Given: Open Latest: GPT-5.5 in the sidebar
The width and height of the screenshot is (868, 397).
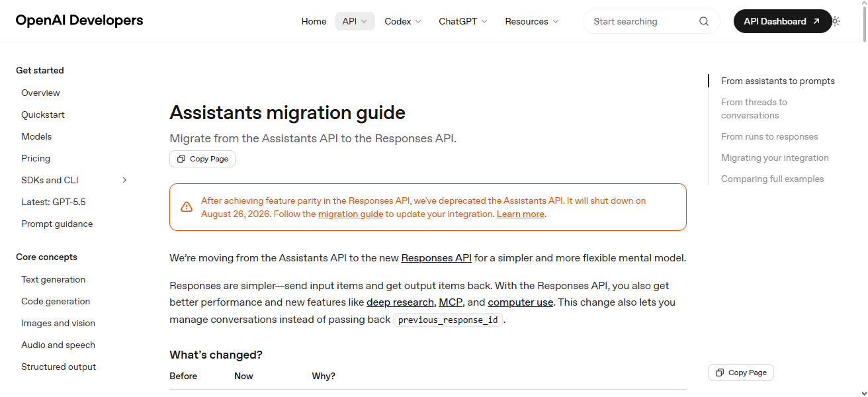Looking at the screenshot, I should pos(54,202).
